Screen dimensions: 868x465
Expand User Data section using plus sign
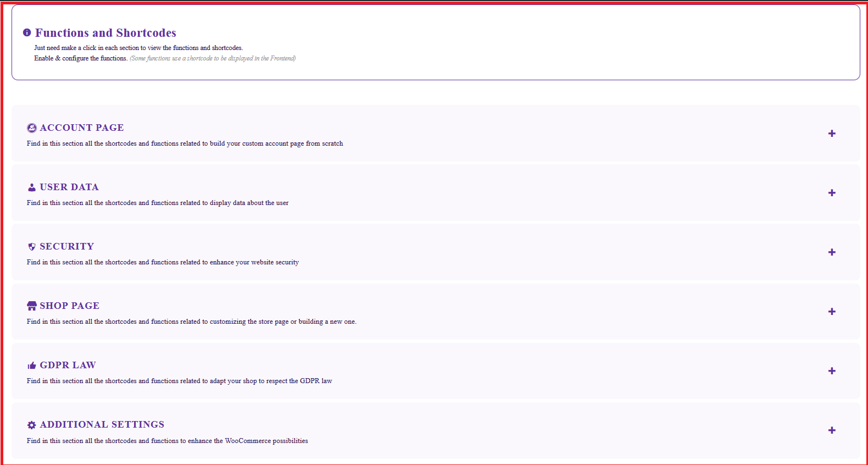[832, 193]
